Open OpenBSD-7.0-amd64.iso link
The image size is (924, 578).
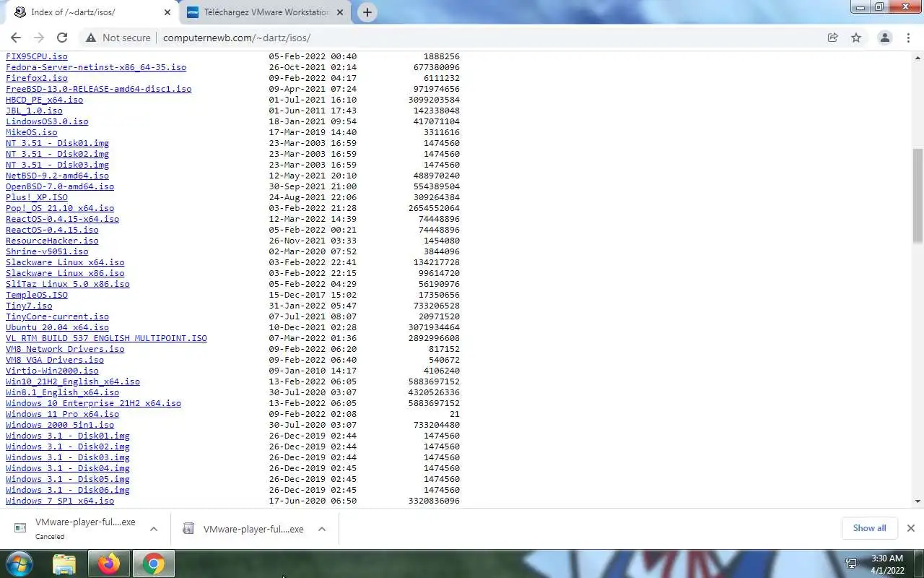[60, 186]
